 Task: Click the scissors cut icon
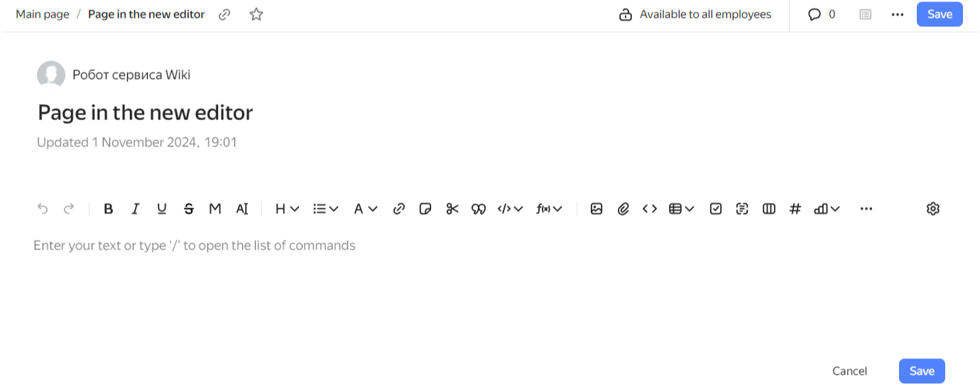point(452,209)
